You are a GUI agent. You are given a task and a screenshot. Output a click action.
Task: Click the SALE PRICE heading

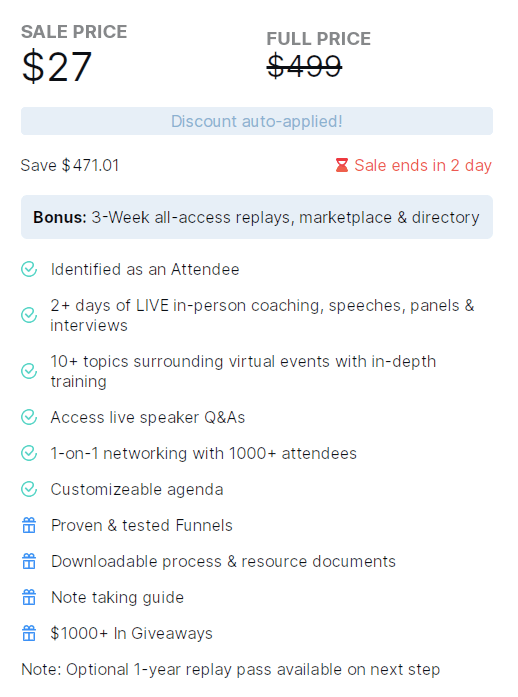coord(74,32)
